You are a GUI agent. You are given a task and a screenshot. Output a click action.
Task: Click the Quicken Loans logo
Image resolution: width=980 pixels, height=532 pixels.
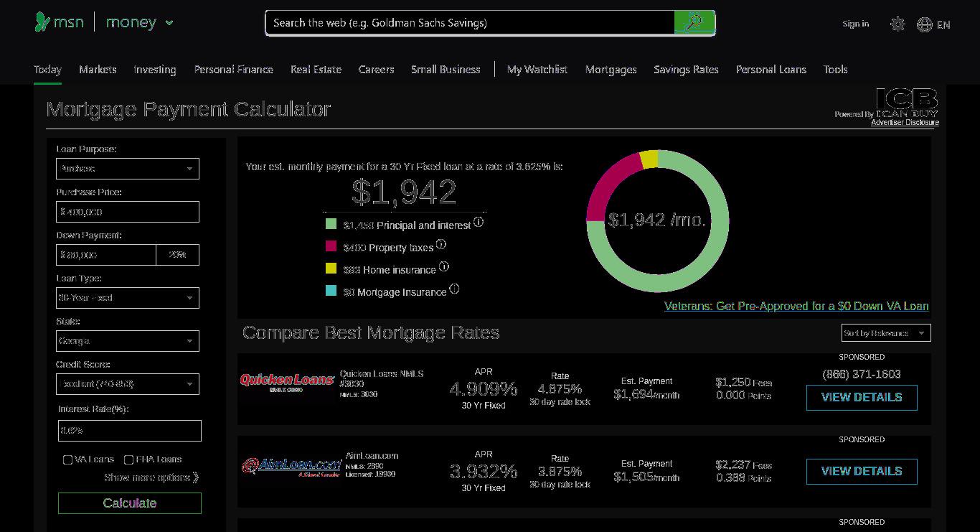point(287,381)
